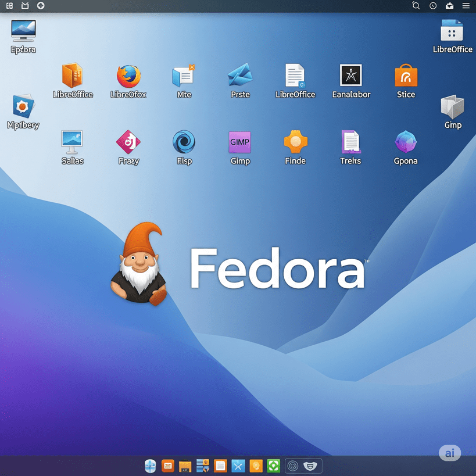Click the spiral circle dock icon
Viewport: 476px width, 476px height.
click(293, 466)
